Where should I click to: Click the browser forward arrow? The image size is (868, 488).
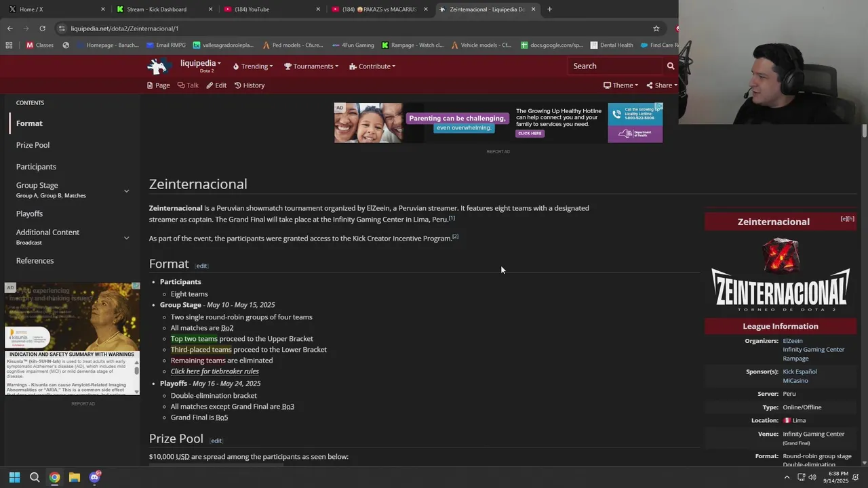coord(26,28)
